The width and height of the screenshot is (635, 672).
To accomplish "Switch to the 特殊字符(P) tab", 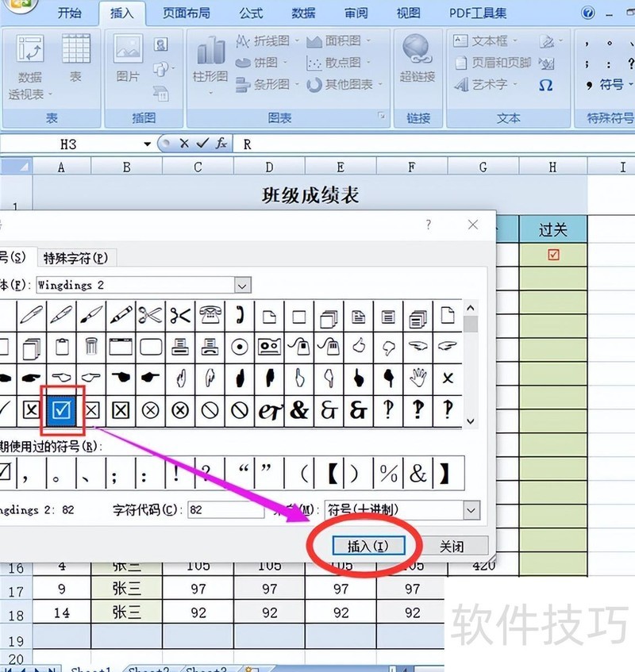I will [x=75, y=258].
